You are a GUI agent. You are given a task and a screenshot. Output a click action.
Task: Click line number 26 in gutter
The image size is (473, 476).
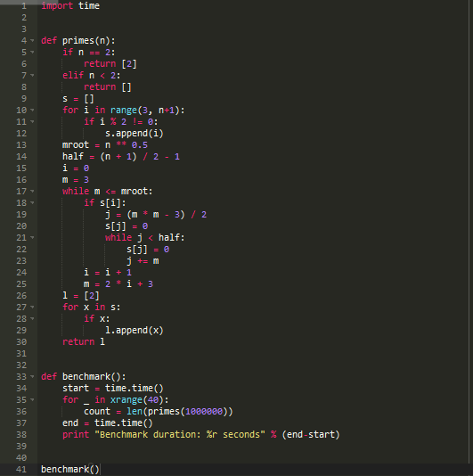21,296
